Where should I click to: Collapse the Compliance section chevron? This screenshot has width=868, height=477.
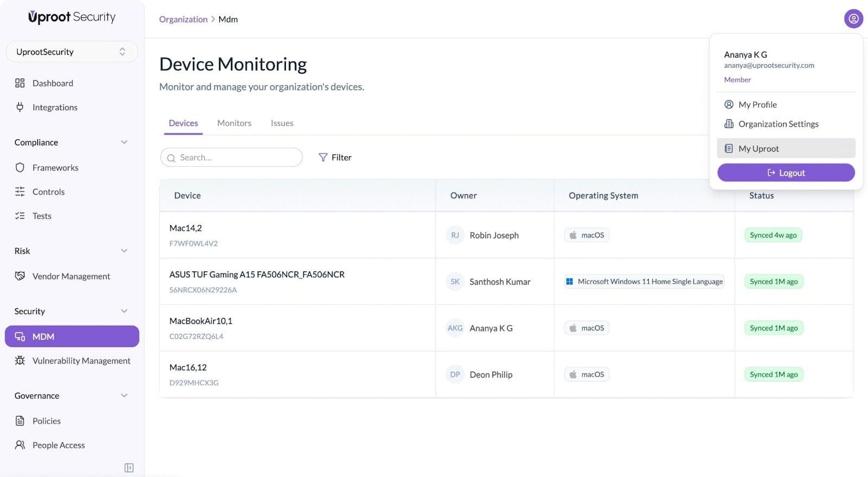click(124, 142)
